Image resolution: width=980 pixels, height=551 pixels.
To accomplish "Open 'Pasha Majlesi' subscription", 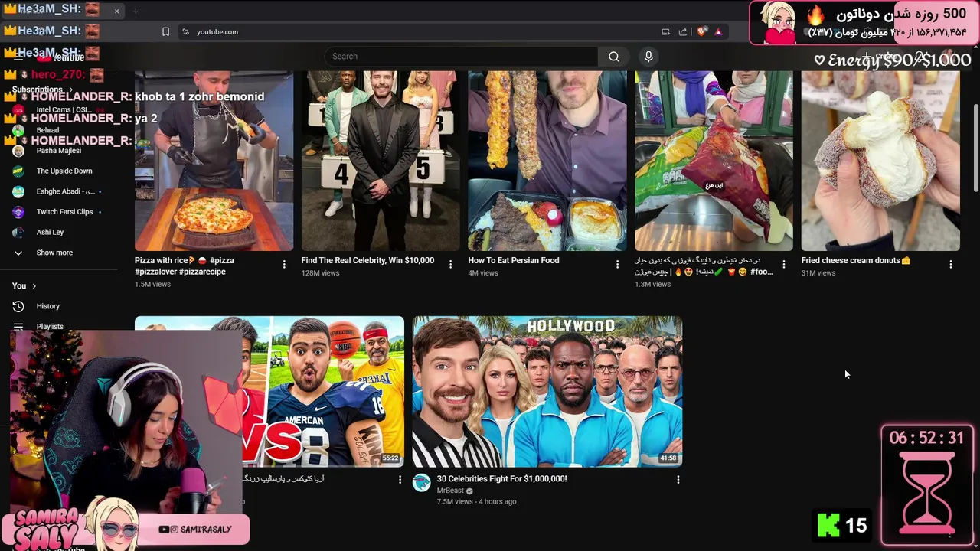I will (59, 151).
